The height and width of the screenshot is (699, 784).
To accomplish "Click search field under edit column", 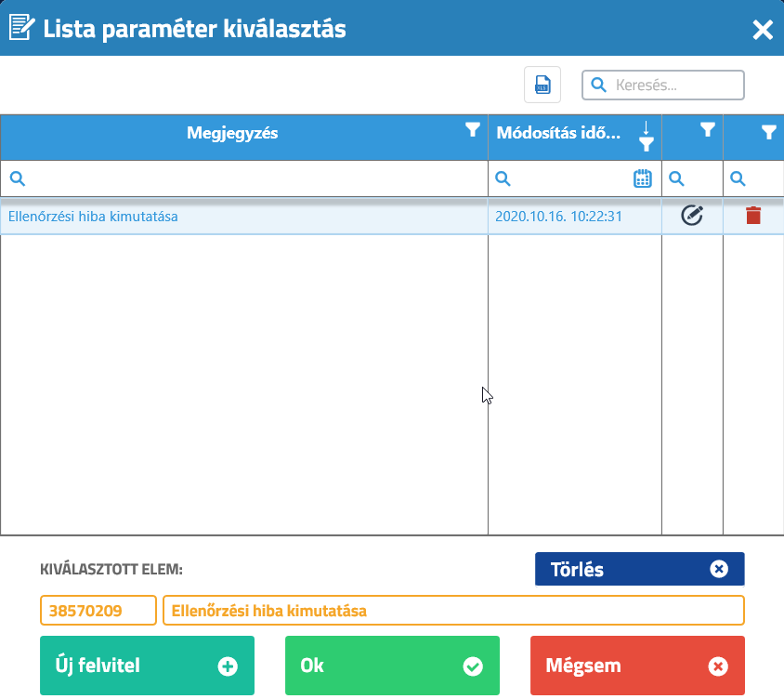I will pos(692,178).
